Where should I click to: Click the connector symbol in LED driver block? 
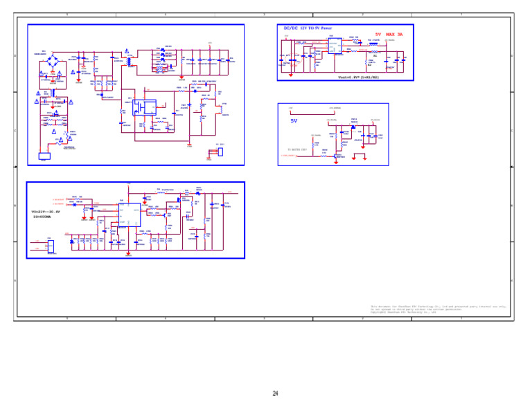coord(51,246)
